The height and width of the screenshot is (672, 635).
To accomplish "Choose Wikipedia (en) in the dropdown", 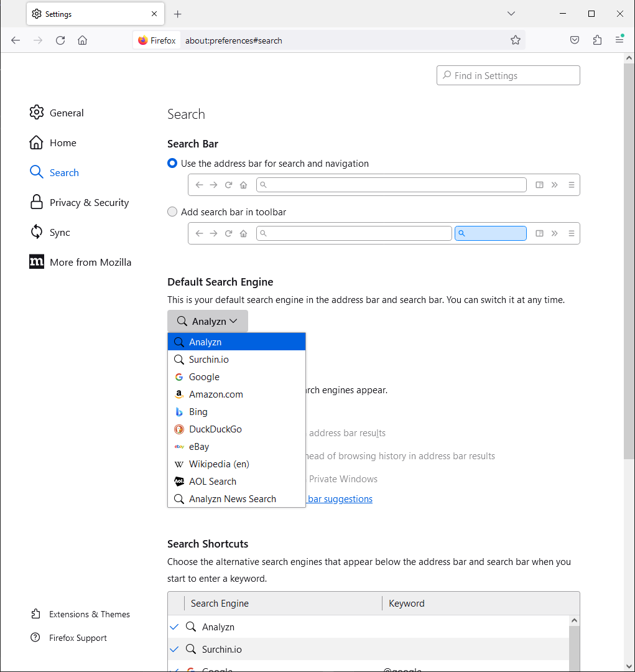I will (236, 464).
